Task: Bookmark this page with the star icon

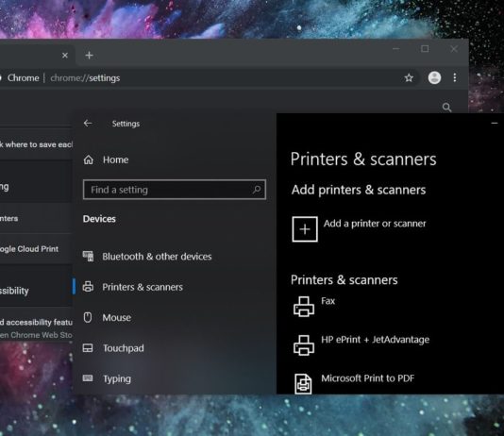Action: (x=409, y=77)
